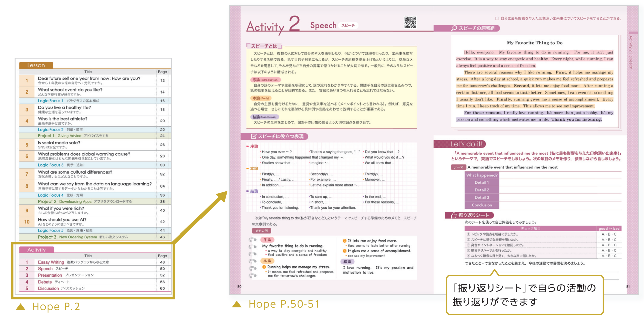Open Speech row in Activity table
Image resolution: width=644 pixels, height=327 pixels.
coord(45,269)
